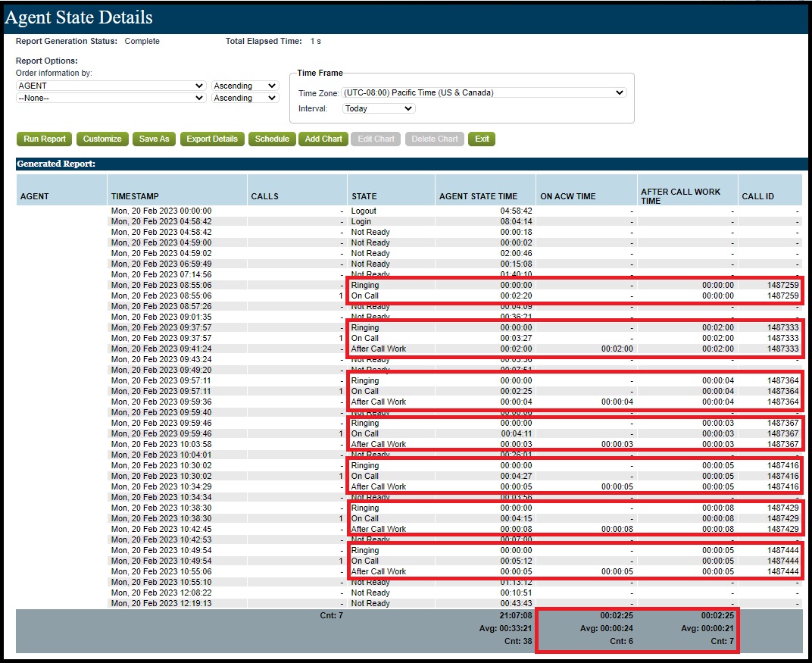Click the Cnt: 7 calls summary
Screen dimensions: 812x663
click(332, 616)
